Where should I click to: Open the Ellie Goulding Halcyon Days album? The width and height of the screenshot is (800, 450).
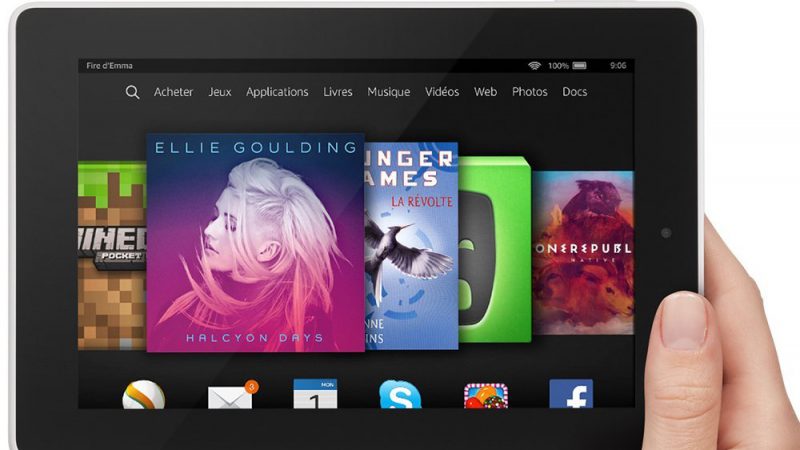pyautogui.click(x=254, y=242)
